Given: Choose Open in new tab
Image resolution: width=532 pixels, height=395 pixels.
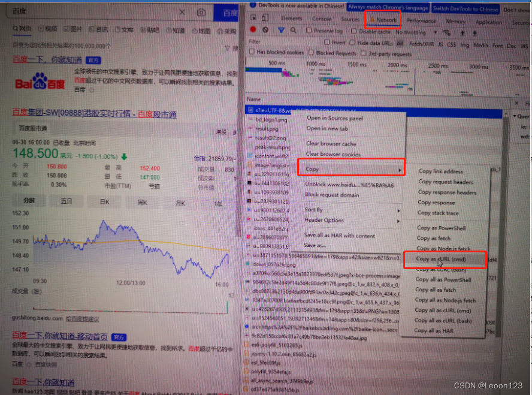Looking at the screenshot, I should point(327,128).
